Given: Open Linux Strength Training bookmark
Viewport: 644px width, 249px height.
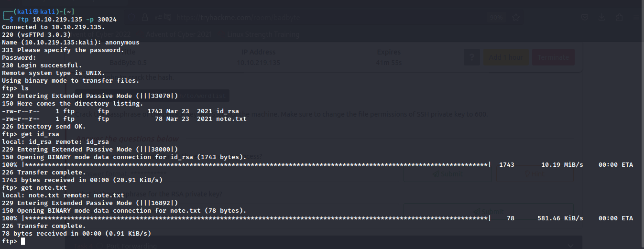Looking at the screenshot, I should pos(264,34).
